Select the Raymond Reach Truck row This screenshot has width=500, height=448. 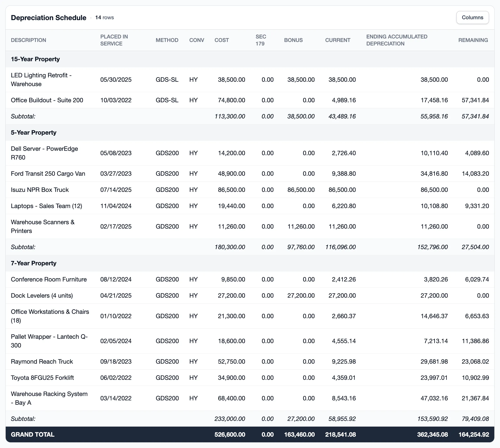click(x=250, y=361)
